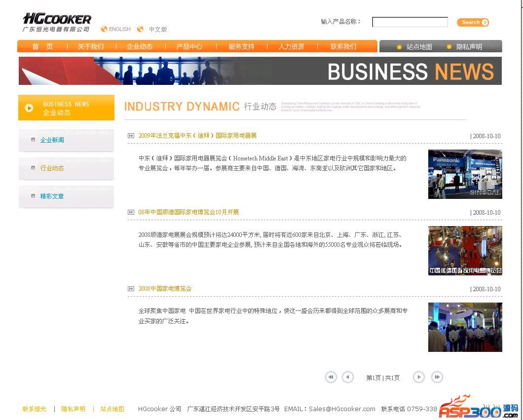
Task: Click bullet icon next to 企业新闻
Action: tap(33, 140)
